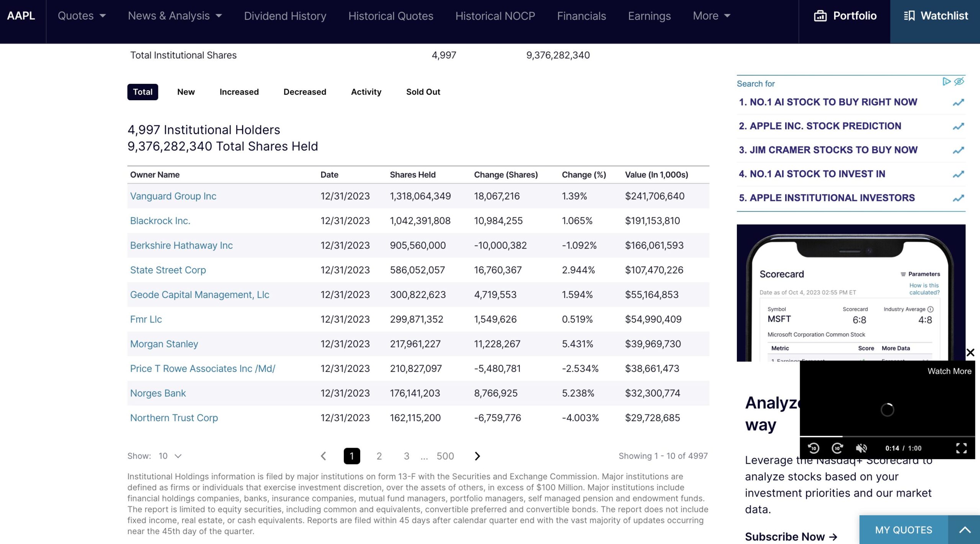980x544 pixels.
Task: Change rows shown per page dropdown
Action: tap(170, 456)
